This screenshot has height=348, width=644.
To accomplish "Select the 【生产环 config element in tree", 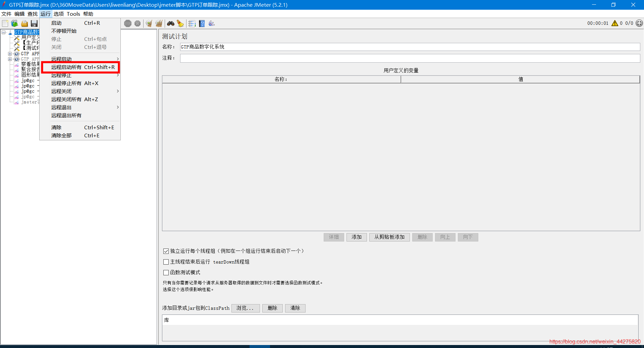I will point(30,43).
